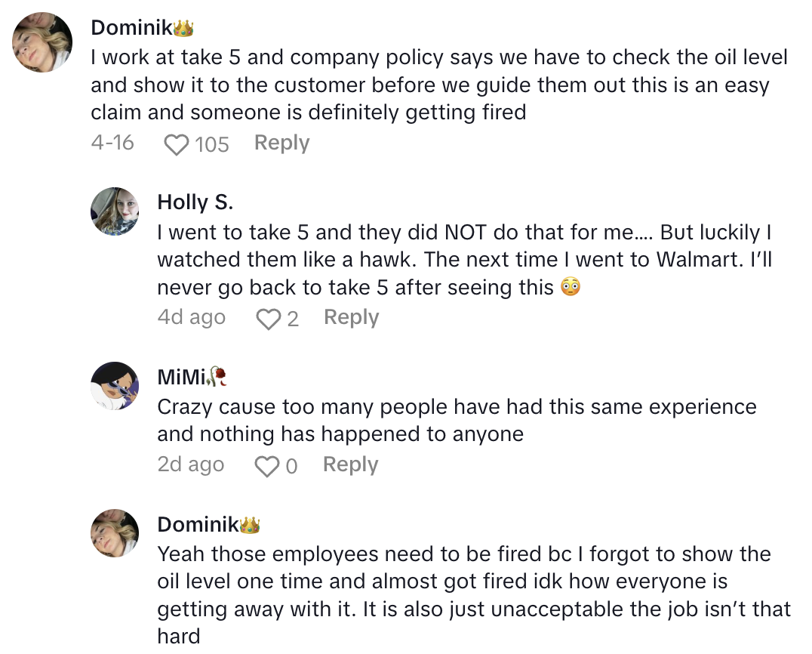Open MiMi's profile avatar
The image size is (812, 654).
pyautogui.click(x=115, y=385)
